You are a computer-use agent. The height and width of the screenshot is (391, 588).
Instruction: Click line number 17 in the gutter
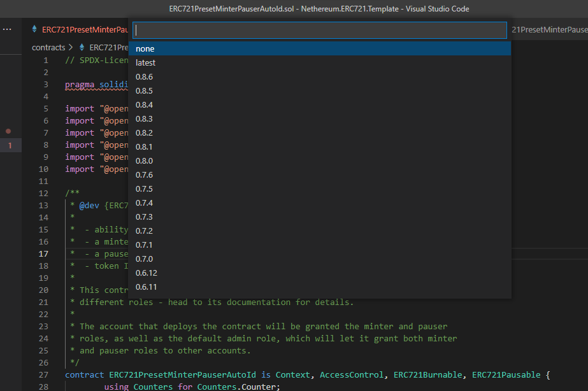pos(43,254)
